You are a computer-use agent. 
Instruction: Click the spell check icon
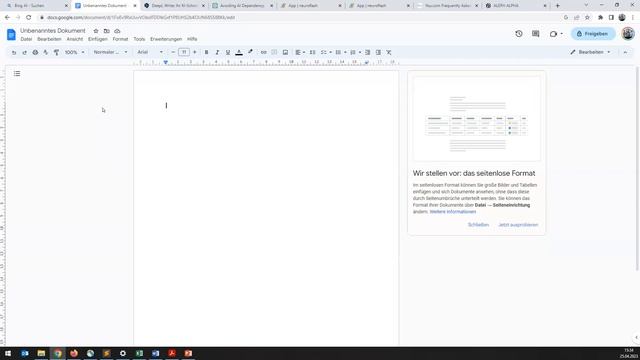click(46, 52)
